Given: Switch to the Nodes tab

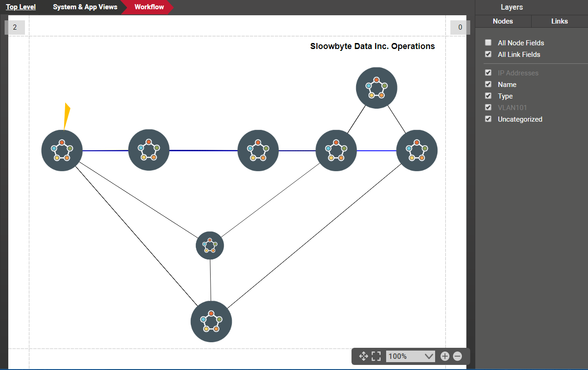Looking at the screenshot, I should tap(503, 21).
